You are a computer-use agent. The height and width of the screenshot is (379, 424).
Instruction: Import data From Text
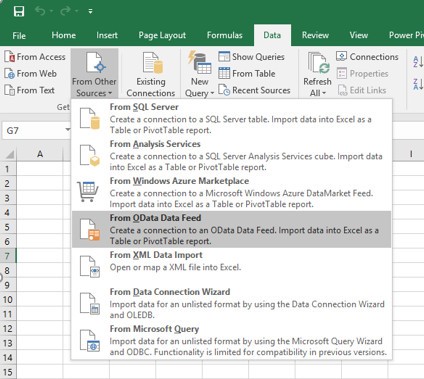click(29, 90)
